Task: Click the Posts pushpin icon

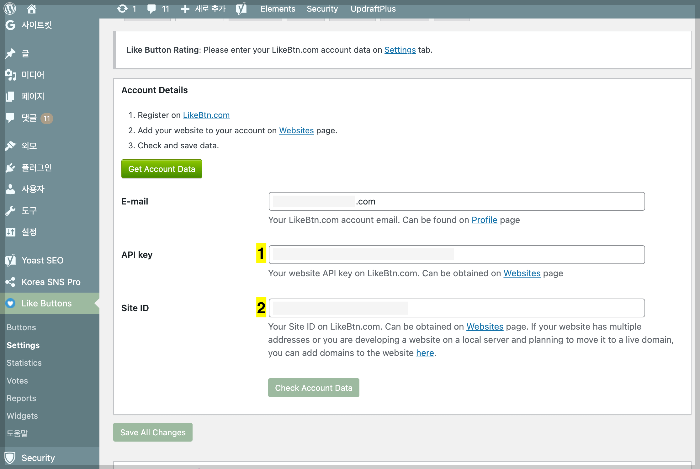Action: [x=10, y=54]
